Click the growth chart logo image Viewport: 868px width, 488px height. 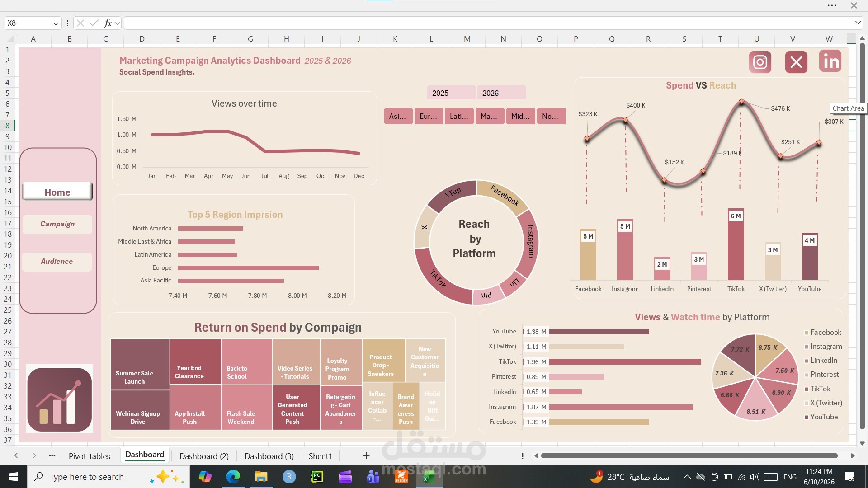click(59, 399)
